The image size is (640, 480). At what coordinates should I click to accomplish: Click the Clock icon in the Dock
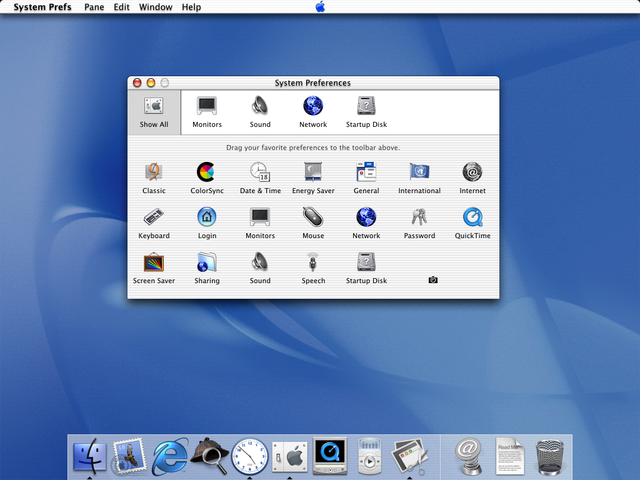(x=249, y=456)
